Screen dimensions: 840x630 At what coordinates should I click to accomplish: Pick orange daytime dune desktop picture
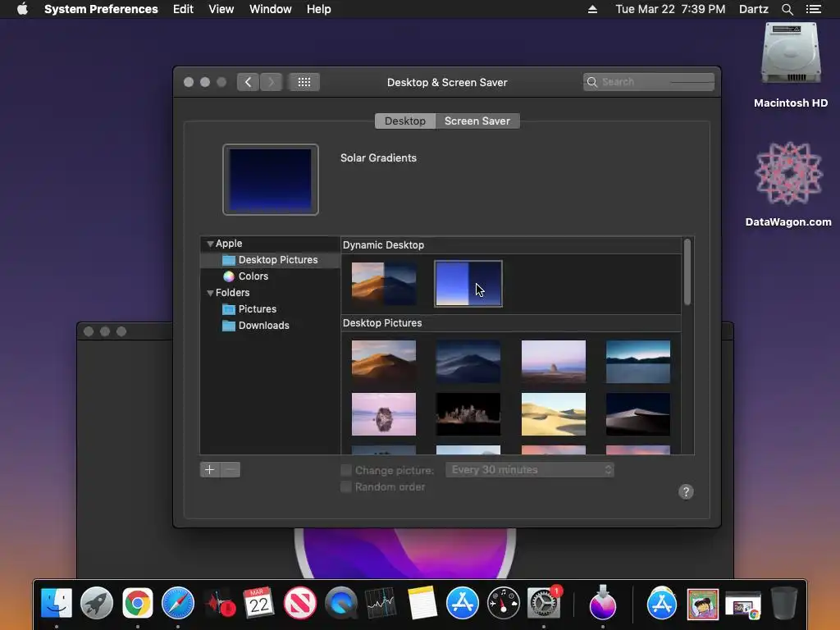point(384,362)
